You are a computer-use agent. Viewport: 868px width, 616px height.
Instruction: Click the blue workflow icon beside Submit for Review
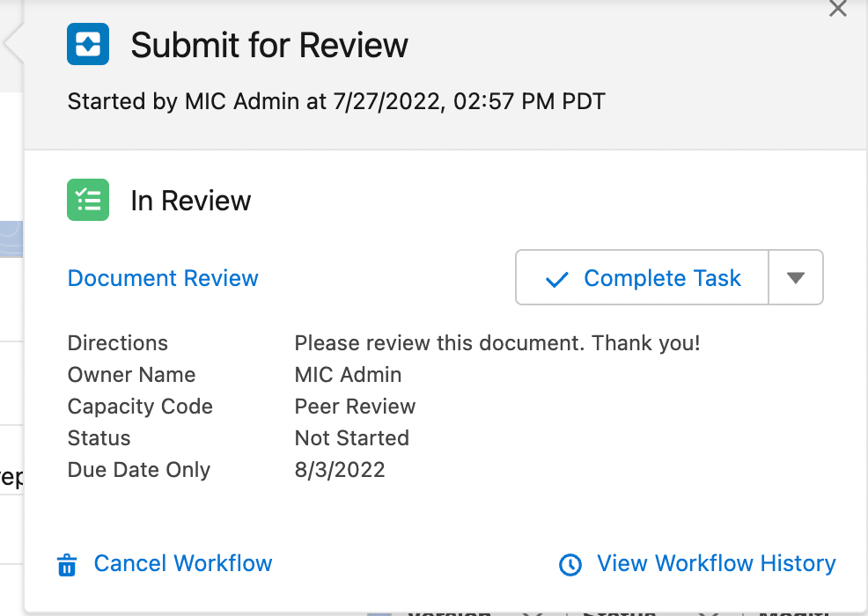tap(88, 44)
